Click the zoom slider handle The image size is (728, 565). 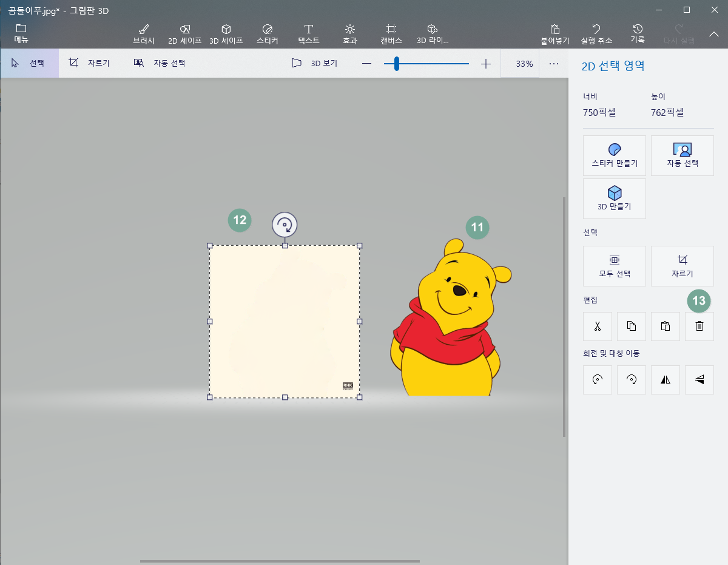pyautogui.click(x=397, y=64)
